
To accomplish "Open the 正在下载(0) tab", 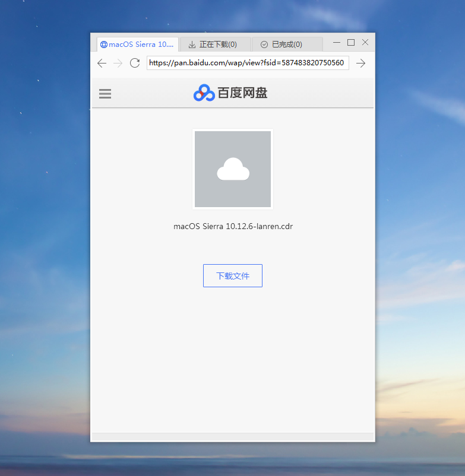I will click(216, 45).
